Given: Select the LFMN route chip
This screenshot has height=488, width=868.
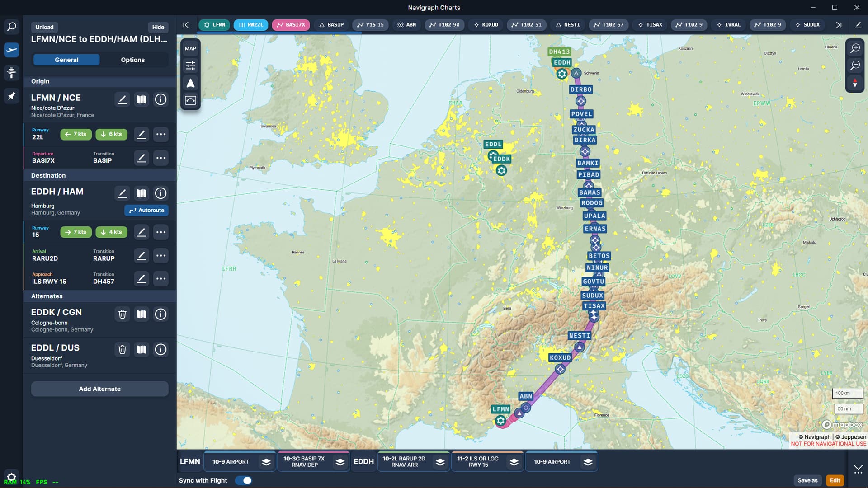Looking at the screenshot, I should pos(215,25).
